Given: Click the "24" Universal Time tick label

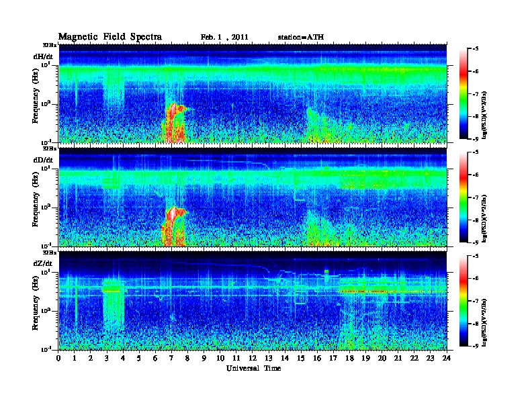Looking at the screenshot, I should coord(447,359).
